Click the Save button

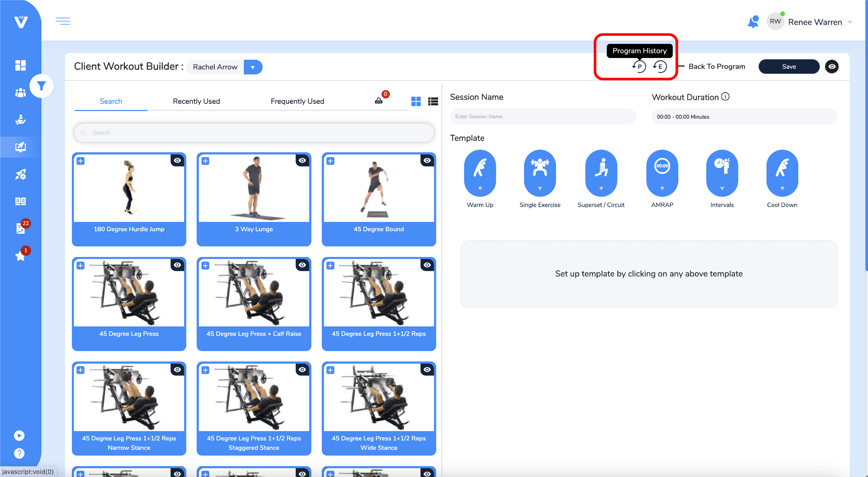(789, 66)
